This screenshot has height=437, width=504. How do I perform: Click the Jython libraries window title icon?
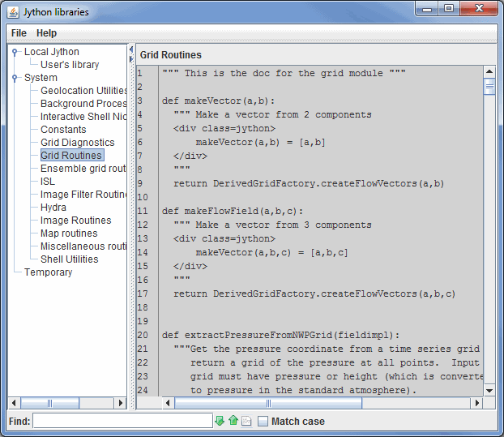pyautogui.click(x=12, y=11)
